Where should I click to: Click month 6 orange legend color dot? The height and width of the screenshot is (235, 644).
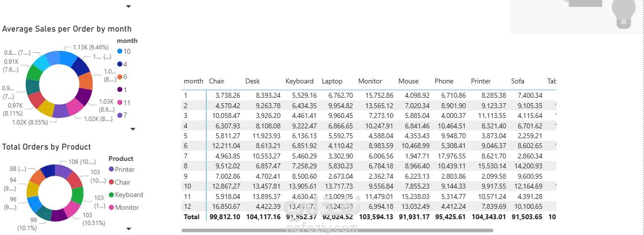[120, 77]
